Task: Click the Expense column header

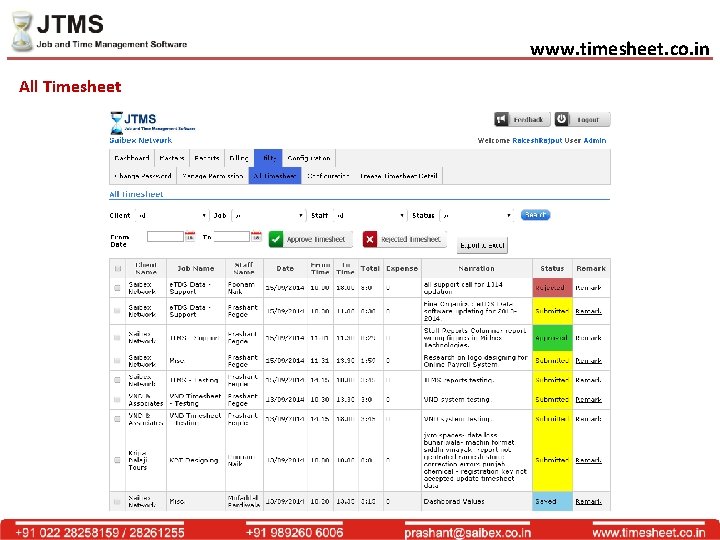Action: coord(402,269)
